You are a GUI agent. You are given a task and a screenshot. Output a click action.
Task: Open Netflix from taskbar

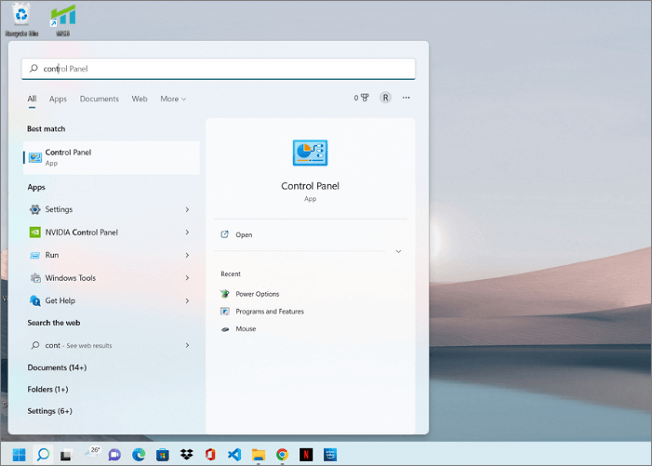tap(306, 455)
